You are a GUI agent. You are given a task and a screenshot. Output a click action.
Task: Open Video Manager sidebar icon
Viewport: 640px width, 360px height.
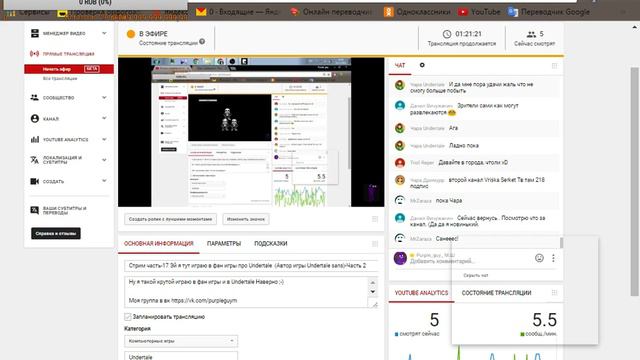(35, 33)
